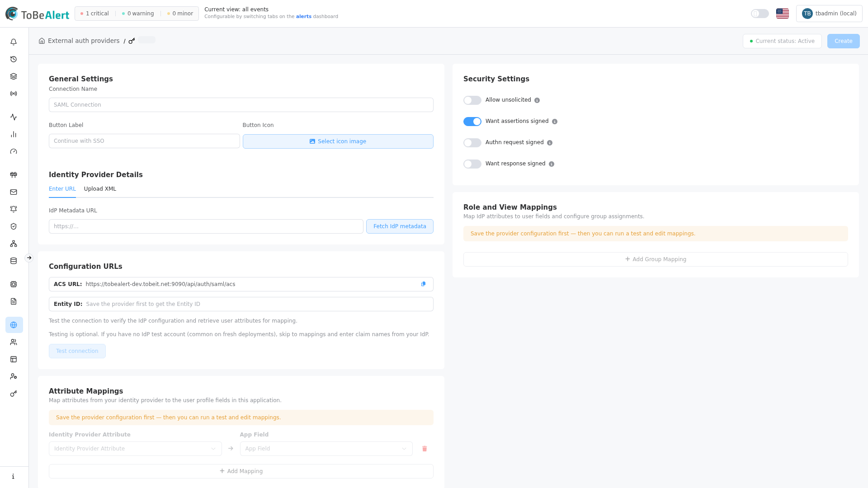Enable the Authn request signed switch
The image size is (868, 488).
click(x=472, y=143)
